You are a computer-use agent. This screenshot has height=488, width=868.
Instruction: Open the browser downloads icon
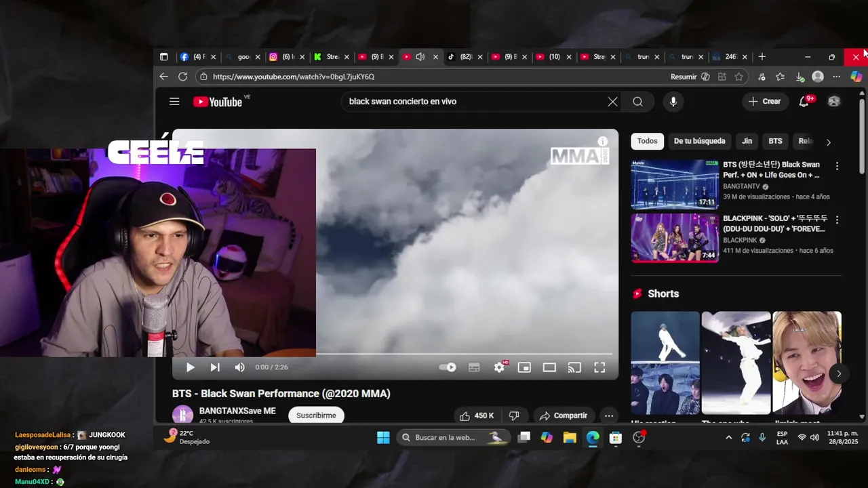click(x=800, y=77)
